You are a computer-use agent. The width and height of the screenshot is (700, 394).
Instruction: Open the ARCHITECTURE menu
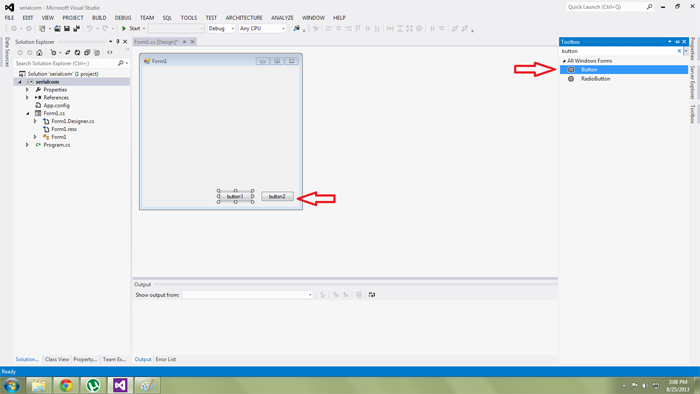[244, 18]
